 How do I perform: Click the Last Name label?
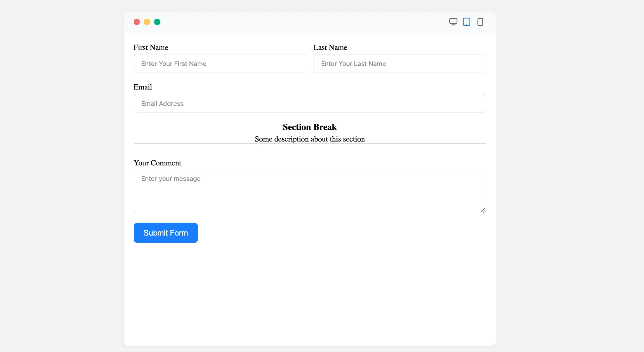(330, 47)
